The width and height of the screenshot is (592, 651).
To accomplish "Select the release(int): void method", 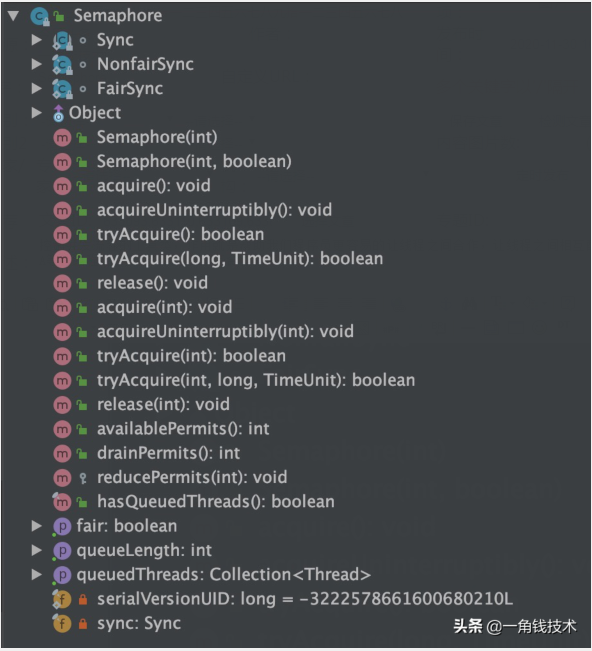I will (163, 405).
